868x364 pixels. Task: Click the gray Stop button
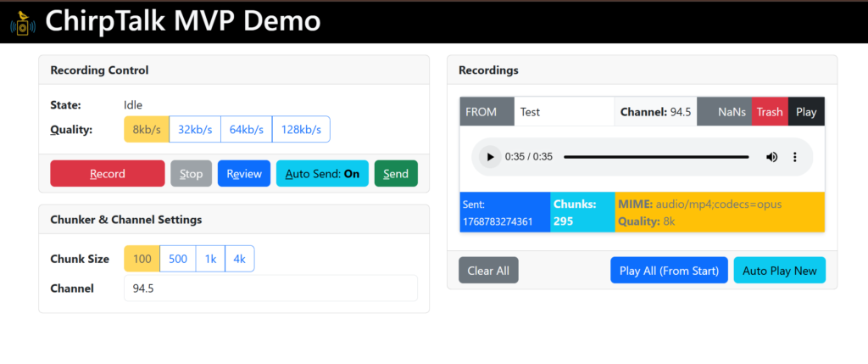point(191,174)
